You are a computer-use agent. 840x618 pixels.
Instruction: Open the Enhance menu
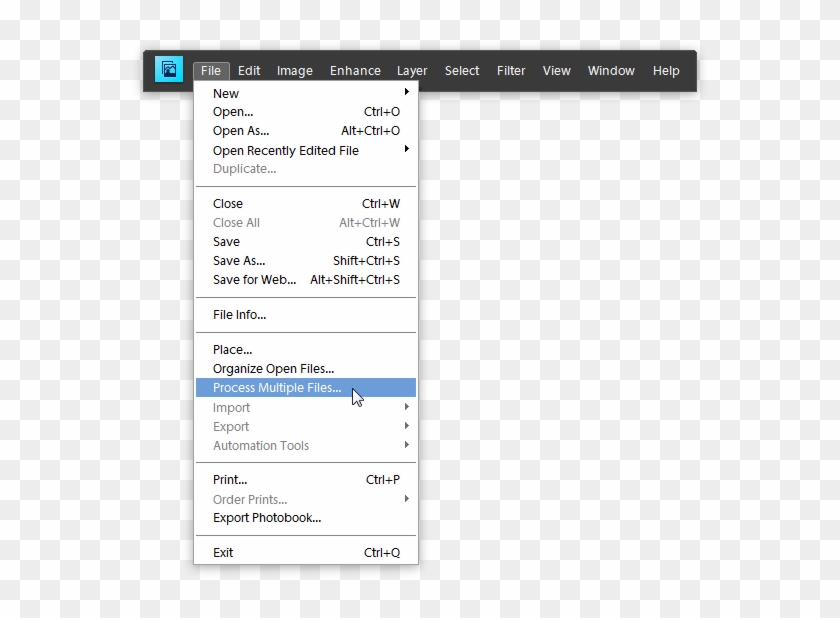tap(355, 70)
